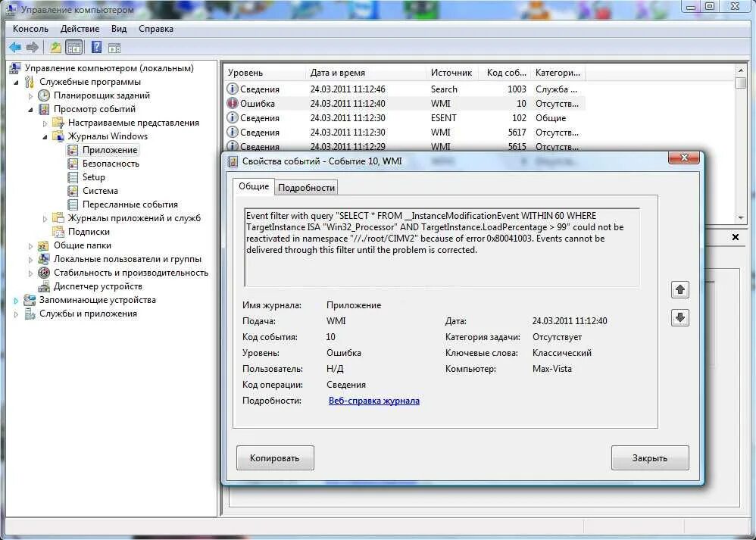Click the Просмотр событий tree icon
The height and width of the screenshot is (540, 756).
(x=44, y=109)
